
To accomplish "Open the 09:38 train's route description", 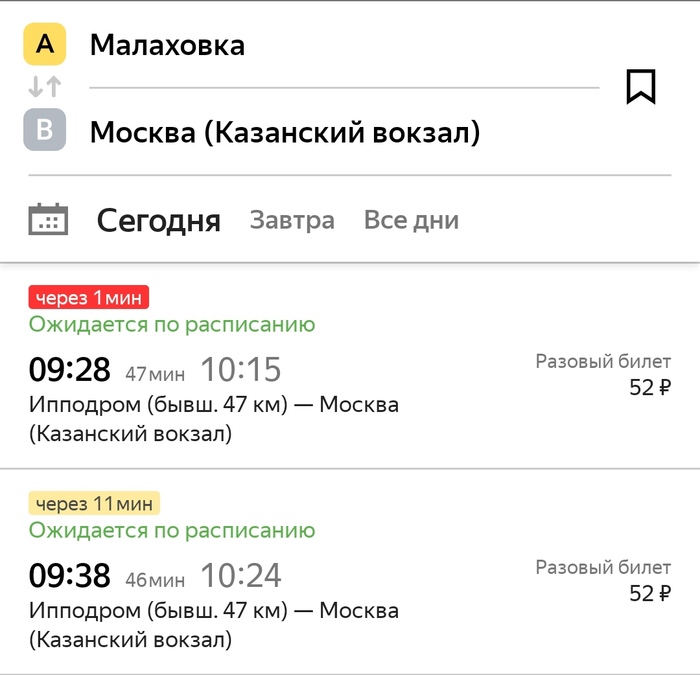I will coord(214,624).
